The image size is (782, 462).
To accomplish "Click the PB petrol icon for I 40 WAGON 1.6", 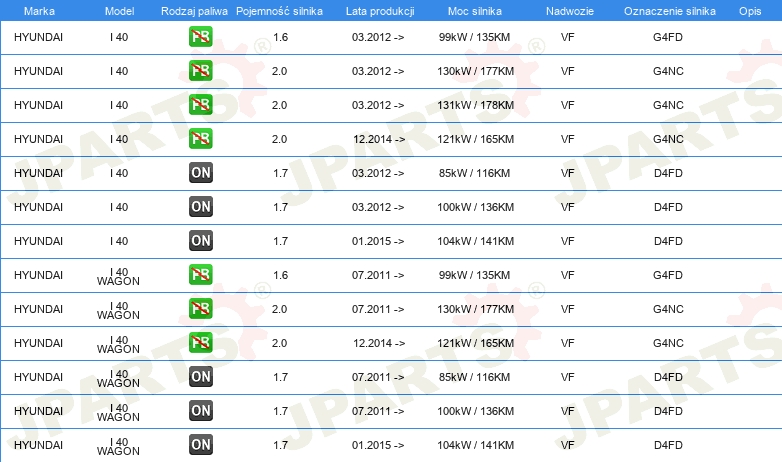I will point(200,275).
